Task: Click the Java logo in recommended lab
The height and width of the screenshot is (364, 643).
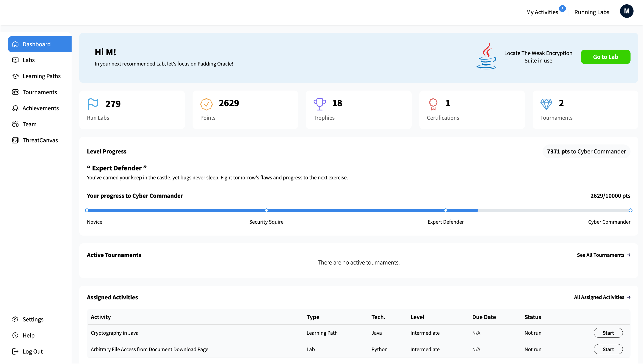Action: click(486, 56)
